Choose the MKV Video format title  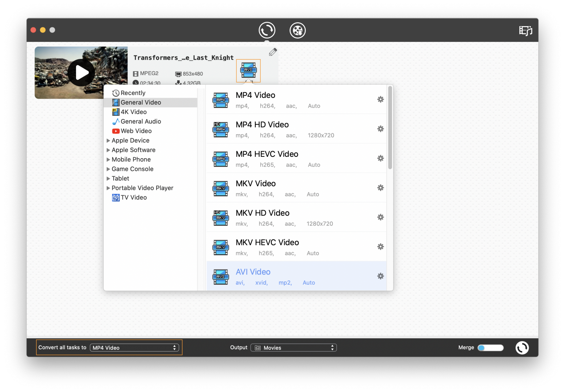(256, 184)
